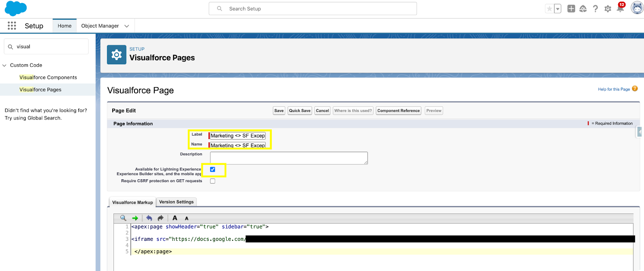Viewport: 644px width, 271px height.
Task: Click code line with apex:page showHeader
Action: [x=200, y=227]
